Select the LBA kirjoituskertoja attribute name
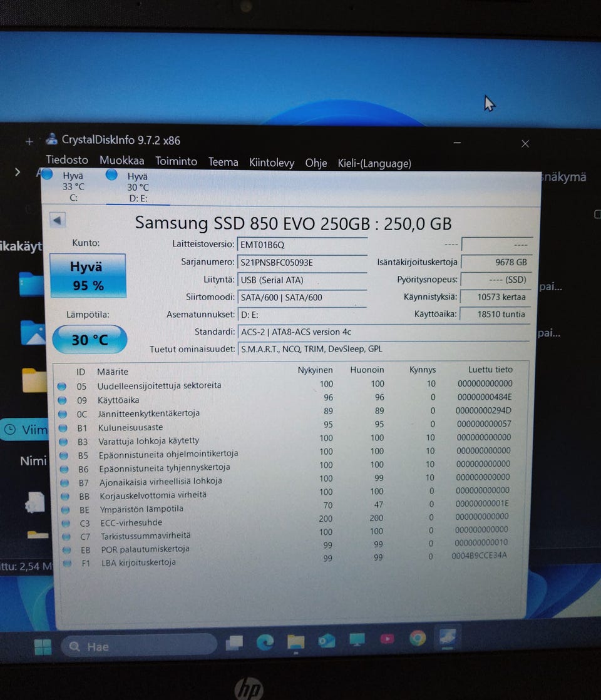Image resolution: width=601 pixels, height=700 pixels. point(138,562)
